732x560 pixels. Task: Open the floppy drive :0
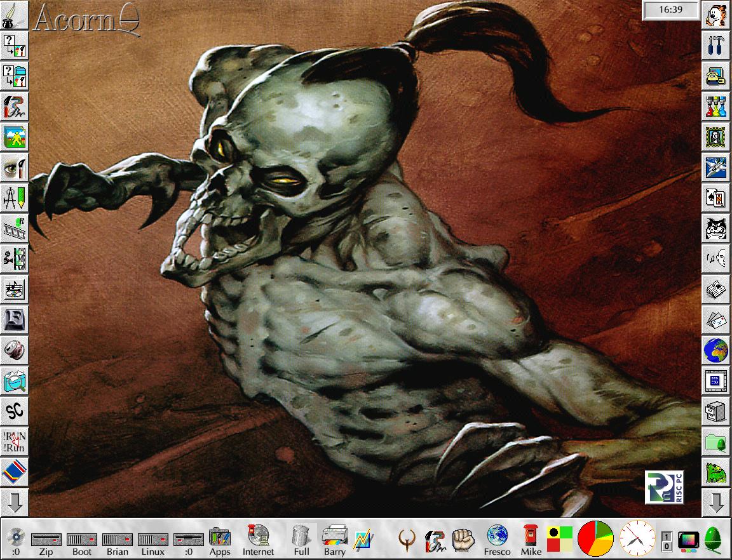[188, 543]
